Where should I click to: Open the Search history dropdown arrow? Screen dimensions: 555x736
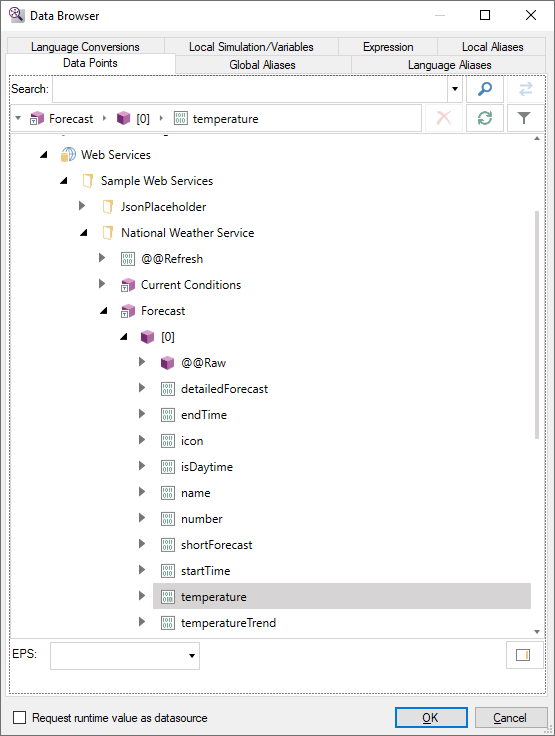[x=455, y=89]
